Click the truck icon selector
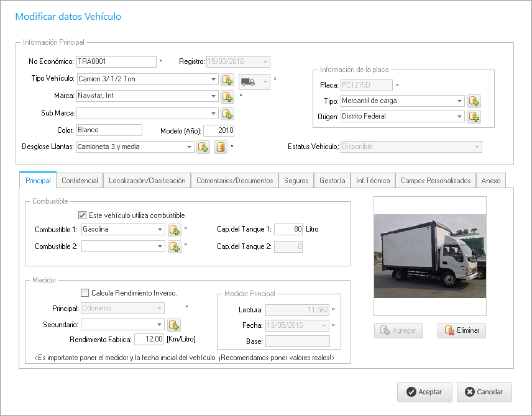532x416 pixels. (x=255, y=80)
